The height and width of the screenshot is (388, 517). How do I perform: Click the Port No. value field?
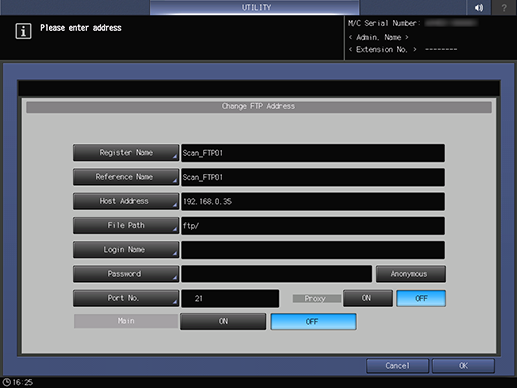230,298
